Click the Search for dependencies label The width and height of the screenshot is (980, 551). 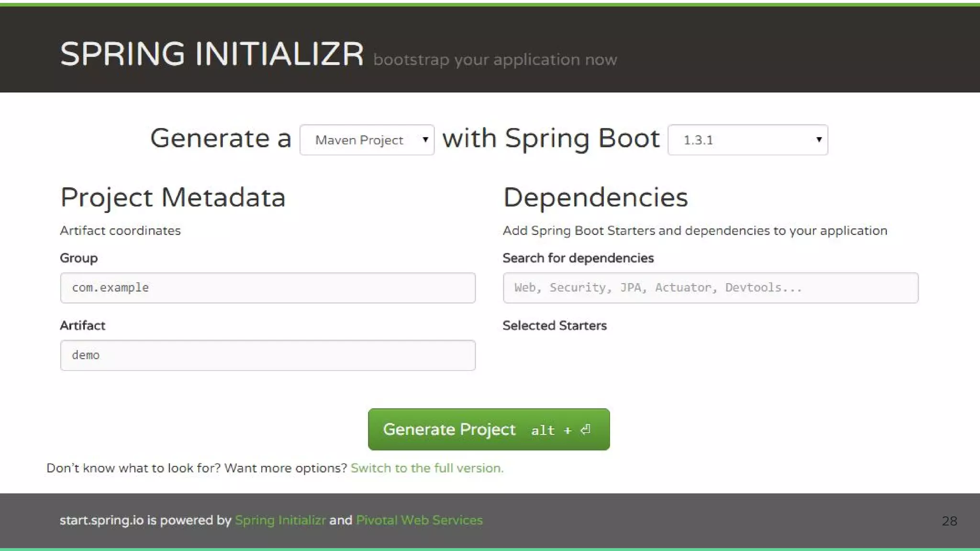click(x=578, y=258)
